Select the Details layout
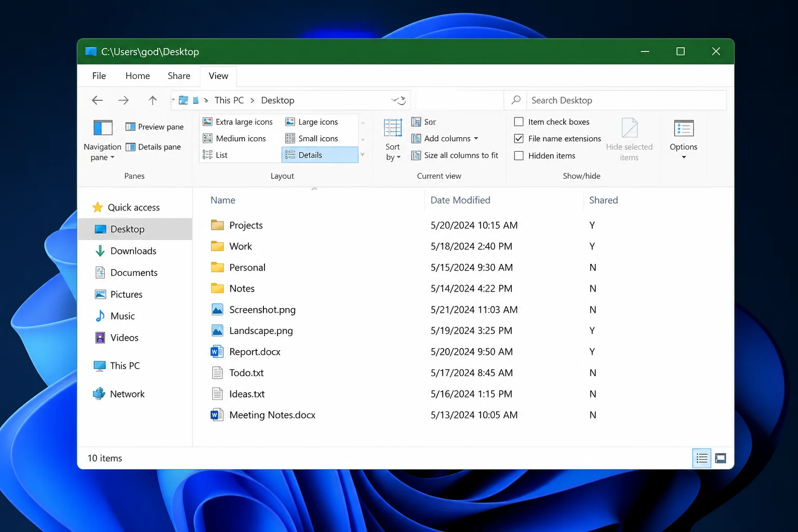 (x=320, y=155)
